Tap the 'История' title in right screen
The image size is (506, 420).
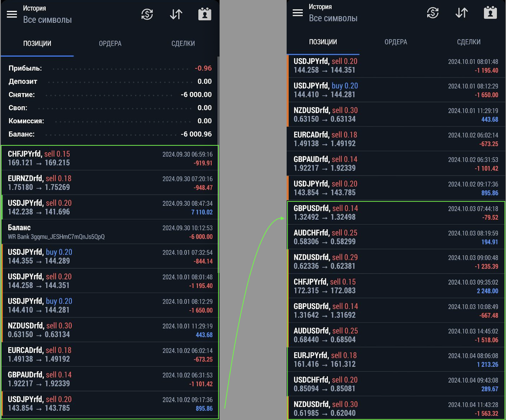click(320, 7)
